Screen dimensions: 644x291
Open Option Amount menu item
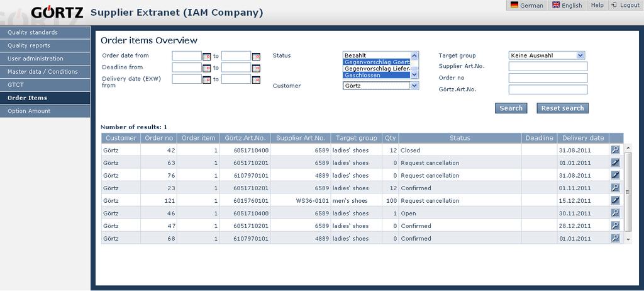tap(45, 111)
